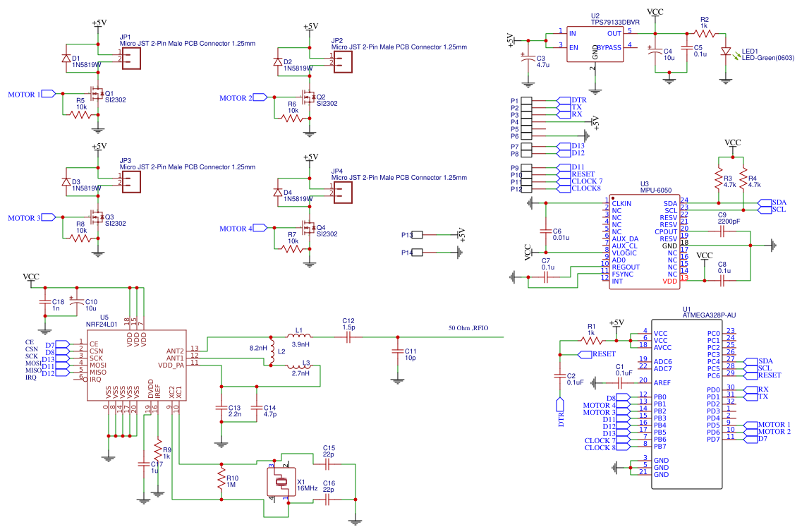
Task: Select the D2 diode symbol
Action: [277, 62]
